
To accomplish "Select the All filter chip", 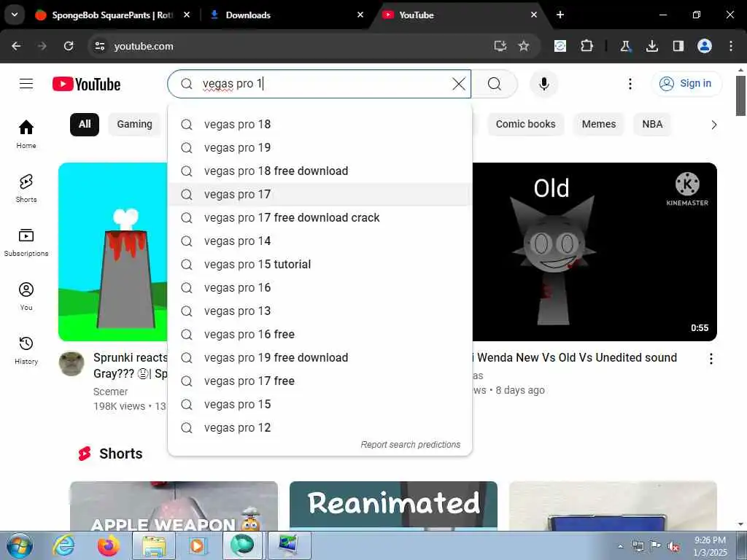I will point(85,124).
